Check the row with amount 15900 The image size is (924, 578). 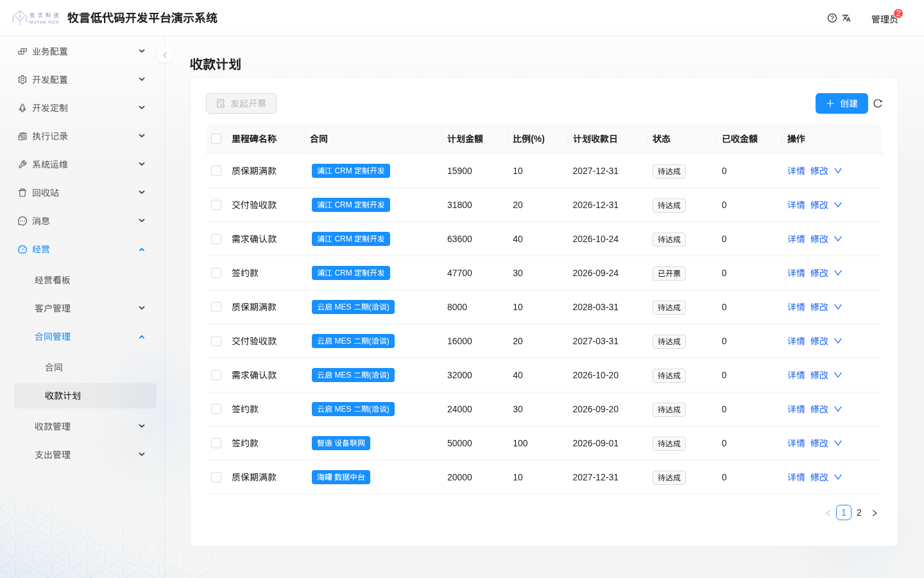(216, 171)
